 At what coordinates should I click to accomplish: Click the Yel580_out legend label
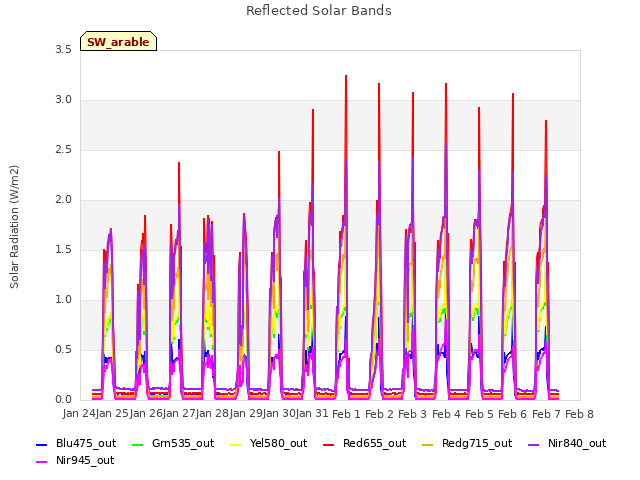click(x=278, y=443)
